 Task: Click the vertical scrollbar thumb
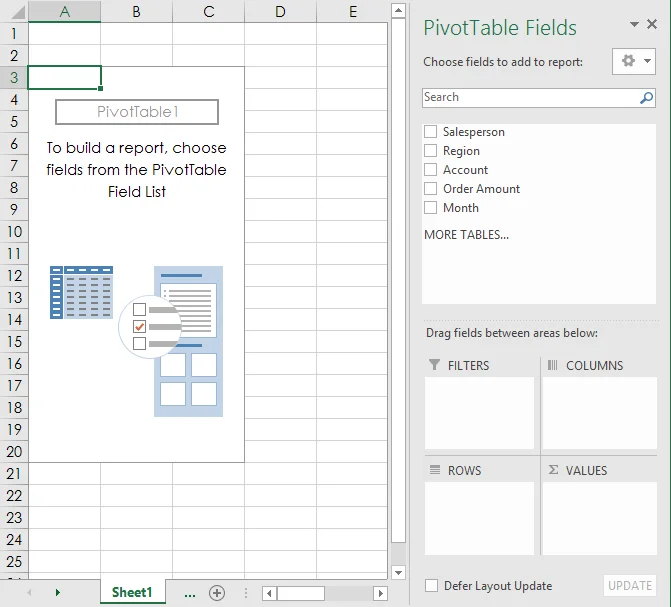pos(398,280)
